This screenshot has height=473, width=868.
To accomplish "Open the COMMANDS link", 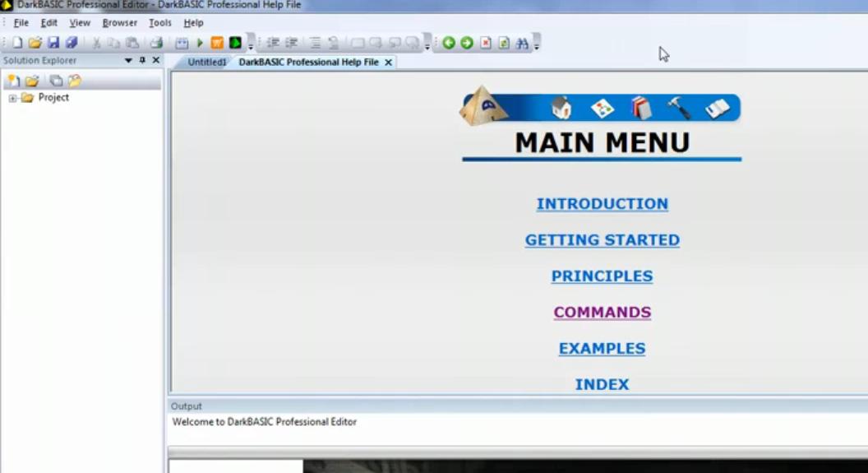I will (x=603, y=313).
